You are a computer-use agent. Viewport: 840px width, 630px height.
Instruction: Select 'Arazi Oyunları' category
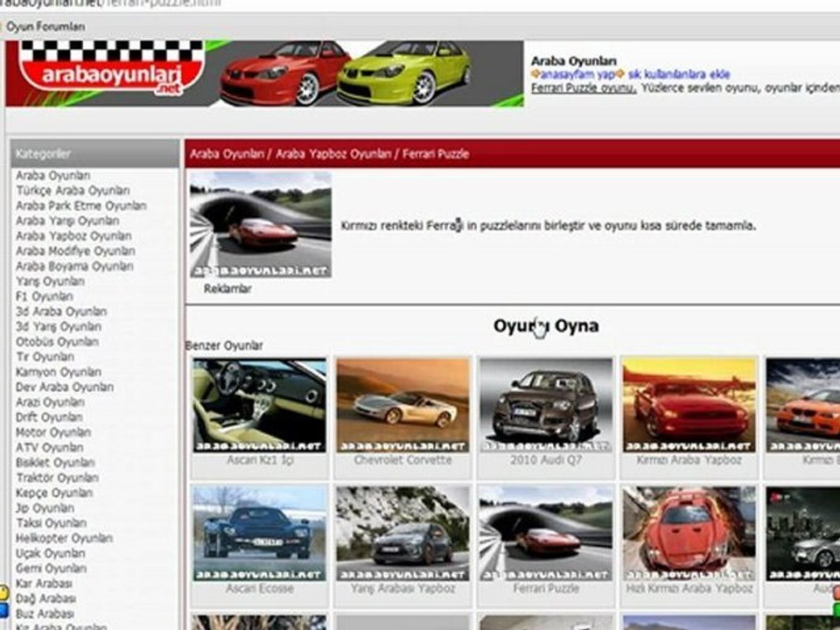coord(51,402)
